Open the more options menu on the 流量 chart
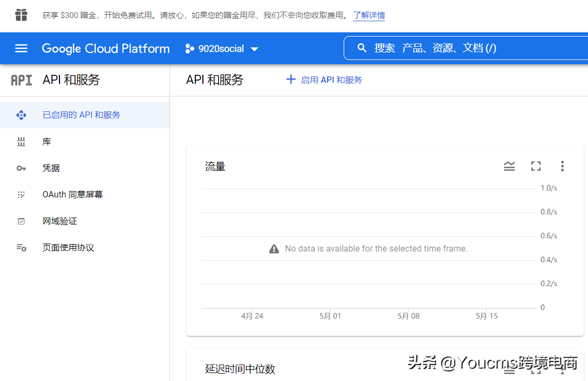 [562, 166]
